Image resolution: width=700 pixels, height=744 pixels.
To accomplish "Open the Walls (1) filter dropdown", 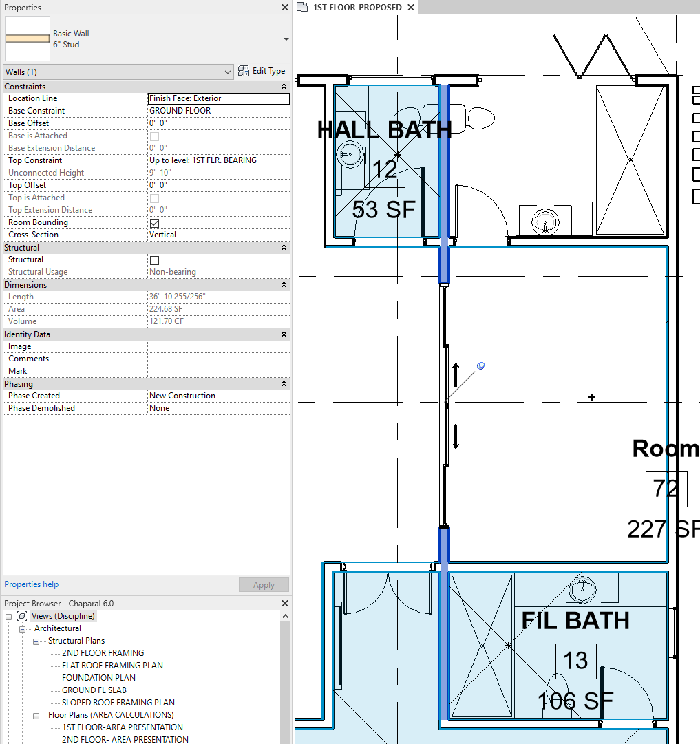I will pyautogui.click(x=227, y=72).
